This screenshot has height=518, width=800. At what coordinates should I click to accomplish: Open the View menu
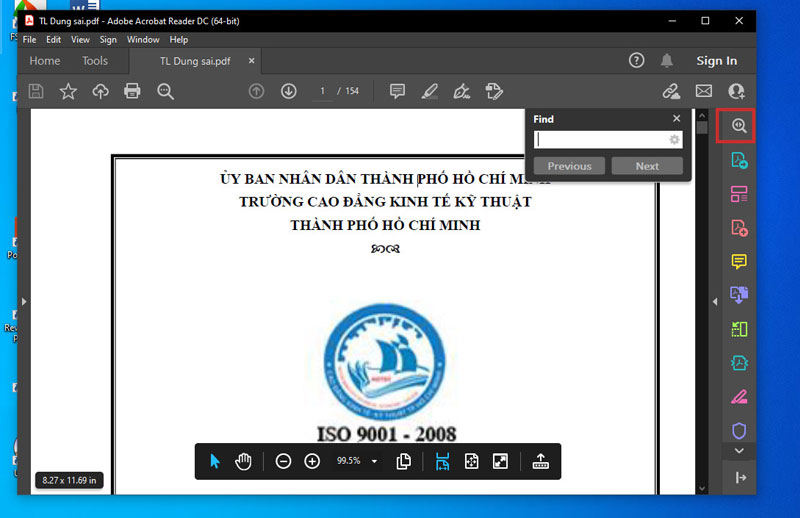coord(80,40)
